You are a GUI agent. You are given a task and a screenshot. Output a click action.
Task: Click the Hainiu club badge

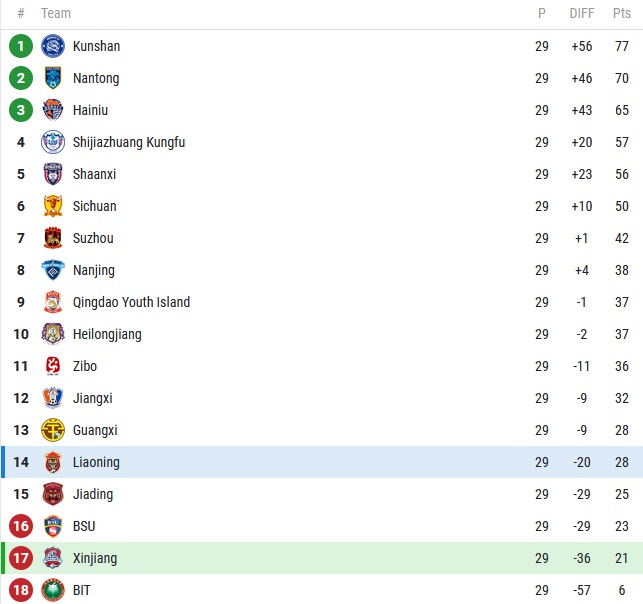coord(53,110)
